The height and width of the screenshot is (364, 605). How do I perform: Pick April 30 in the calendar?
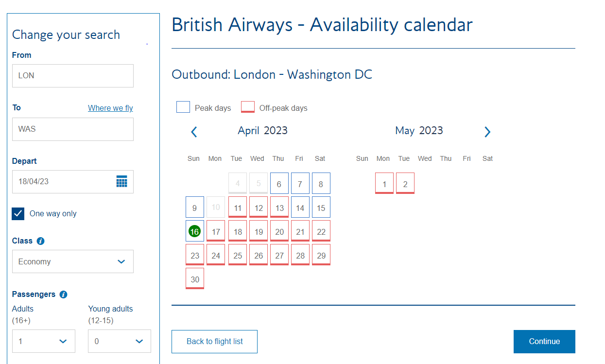click(194, 279)
